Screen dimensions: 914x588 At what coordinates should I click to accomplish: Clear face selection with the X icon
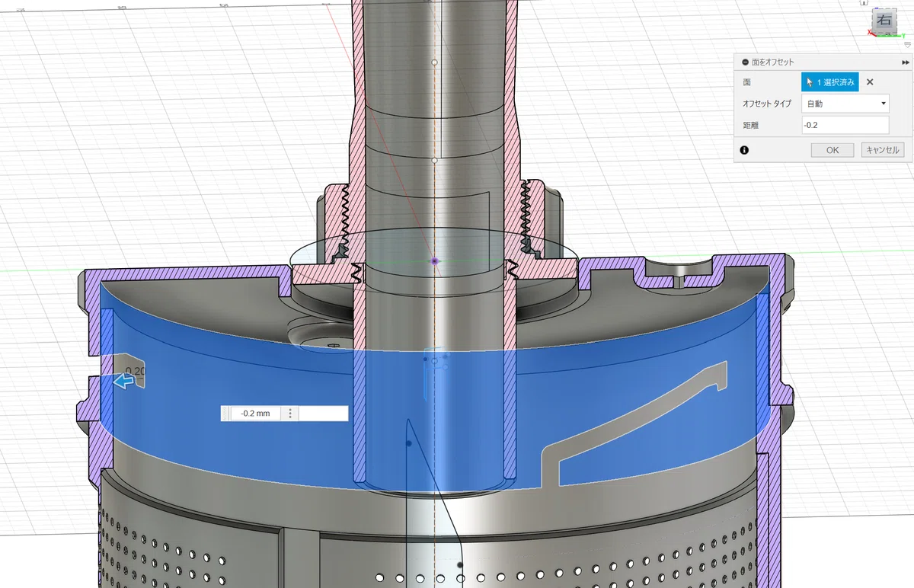click(x=870, y=82)
